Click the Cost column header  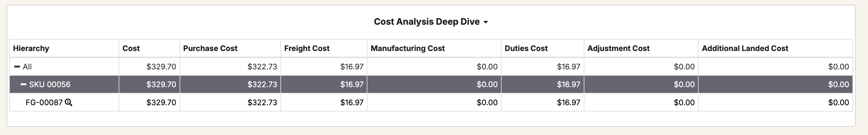point(131,48)
